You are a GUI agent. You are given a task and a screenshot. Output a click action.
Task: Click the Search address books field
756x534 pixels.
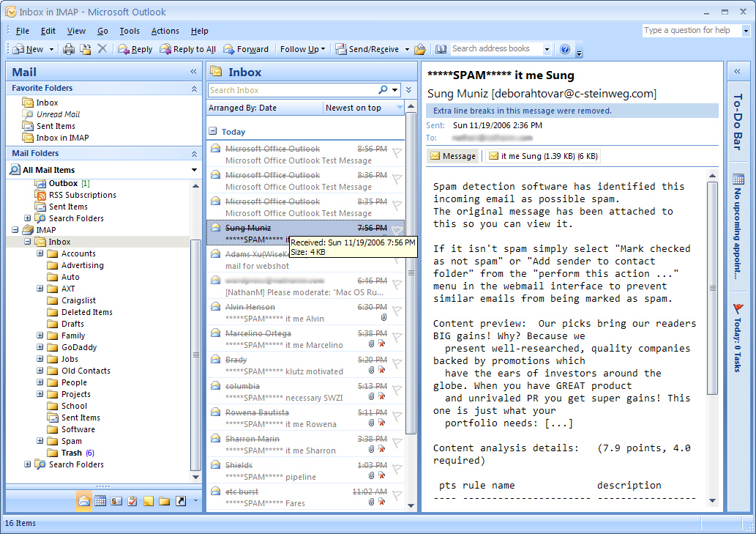coord(497,49)
